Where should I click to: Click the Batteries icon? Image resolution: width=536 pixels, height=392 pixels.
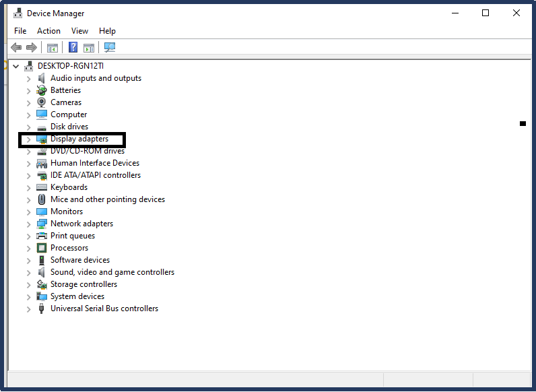click(41, 90)
